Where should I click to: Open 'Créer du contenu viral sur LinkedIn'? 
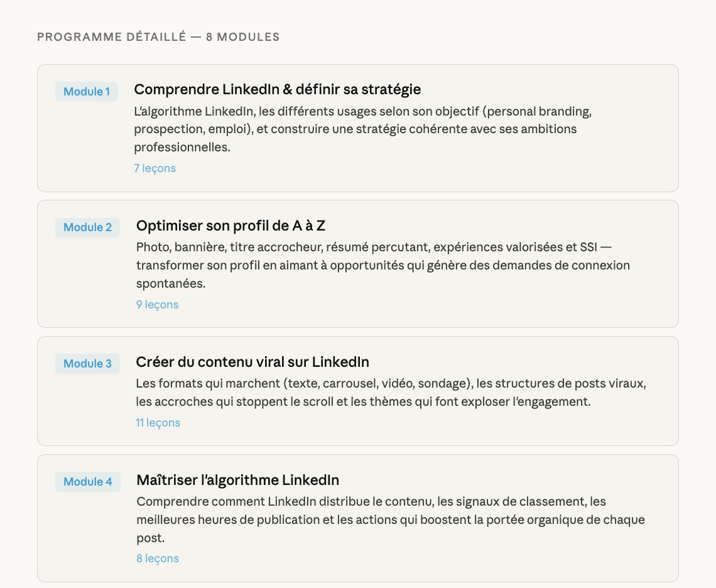[252, 362]
